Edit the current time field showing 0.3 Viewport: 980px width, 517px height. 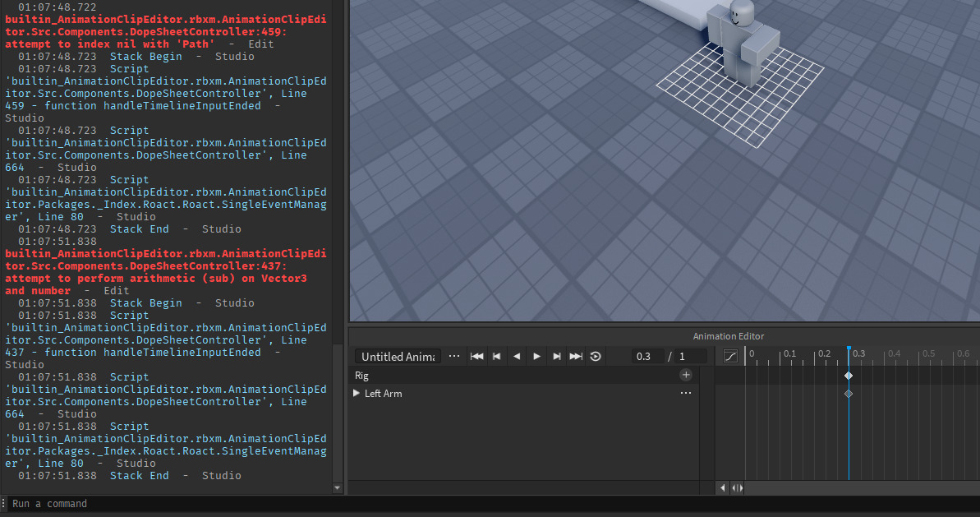(647, 356)
